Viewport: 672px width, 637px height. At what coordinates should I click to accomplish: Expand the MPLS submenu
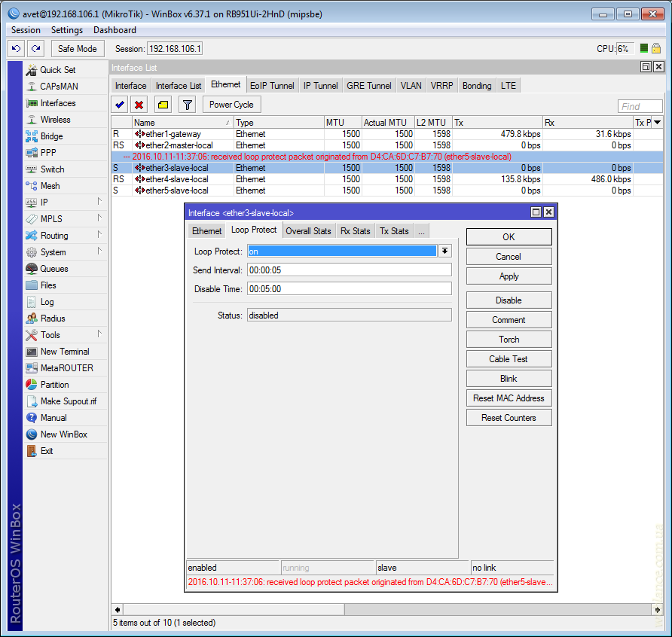pos(99,218)
